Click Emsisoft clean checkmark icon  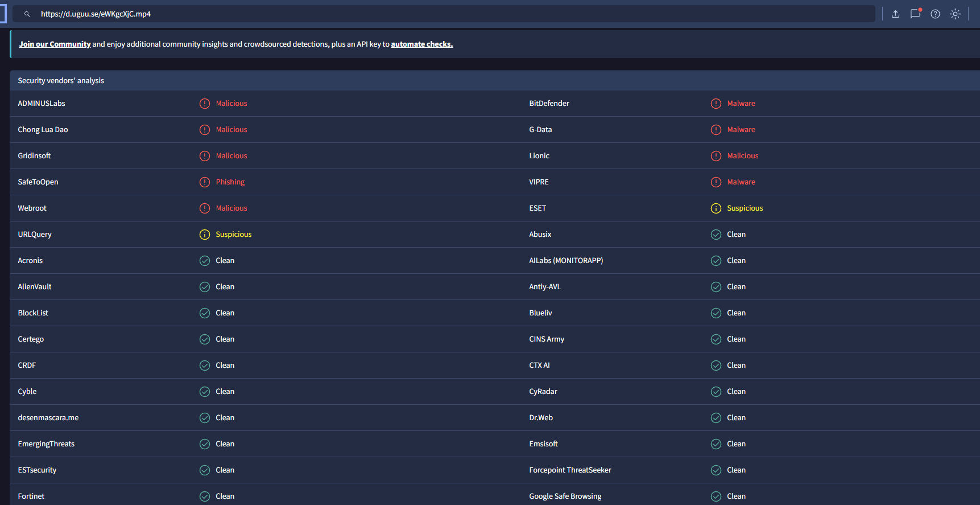click(716, 444)
